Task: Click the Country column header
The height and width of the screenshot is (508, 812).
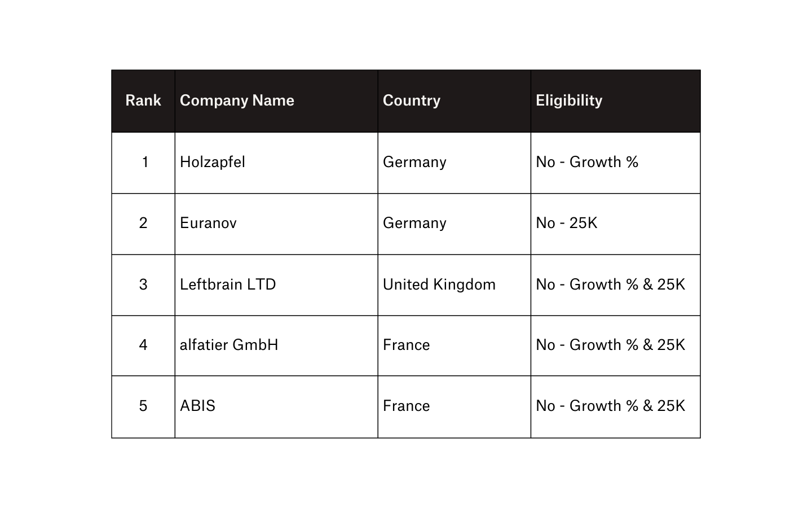Action: pyautogui.click(x=412, y=100)
